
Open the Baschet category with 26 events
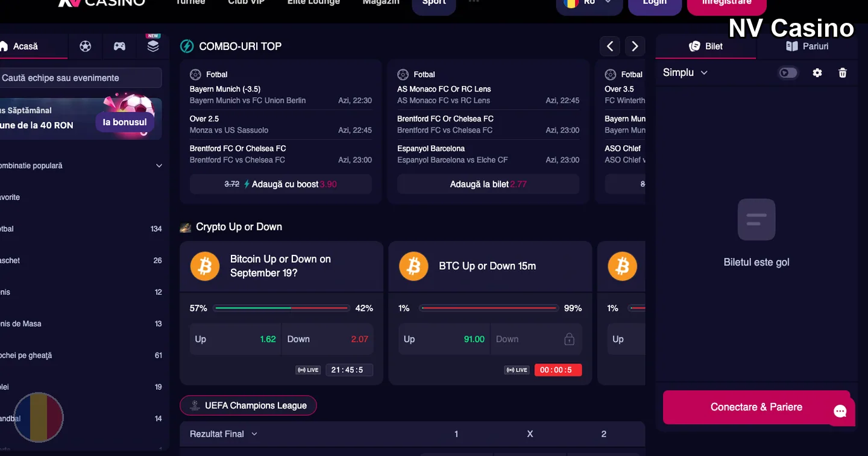tap(81, 261)
